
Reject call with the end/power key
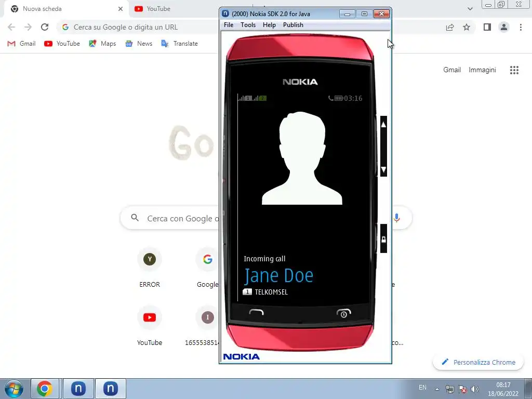point(343,313)
